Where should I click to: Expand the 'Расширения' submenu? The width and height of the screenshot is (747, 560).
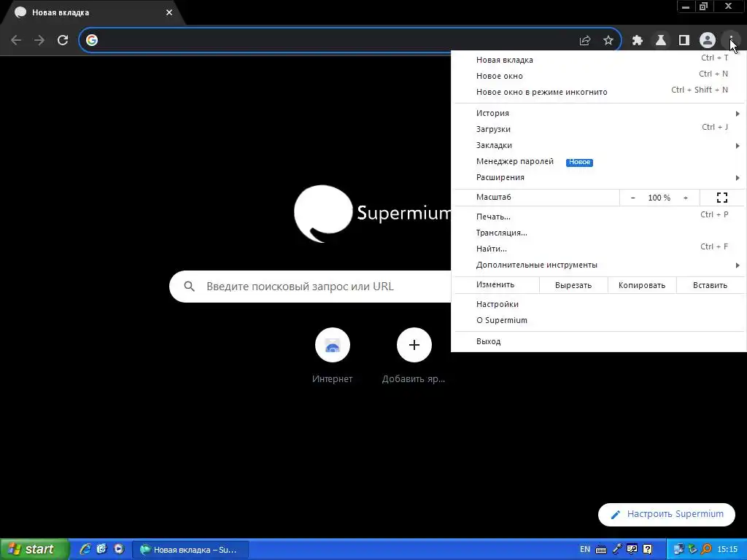[x=598, y=177]
